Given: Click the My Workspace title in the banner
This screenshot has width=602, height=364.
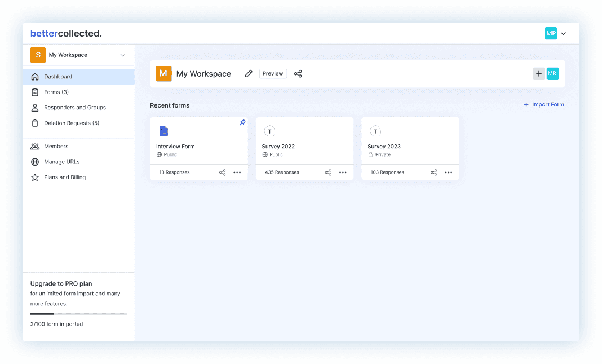Looking at the screenshot, I should (203, 74).
